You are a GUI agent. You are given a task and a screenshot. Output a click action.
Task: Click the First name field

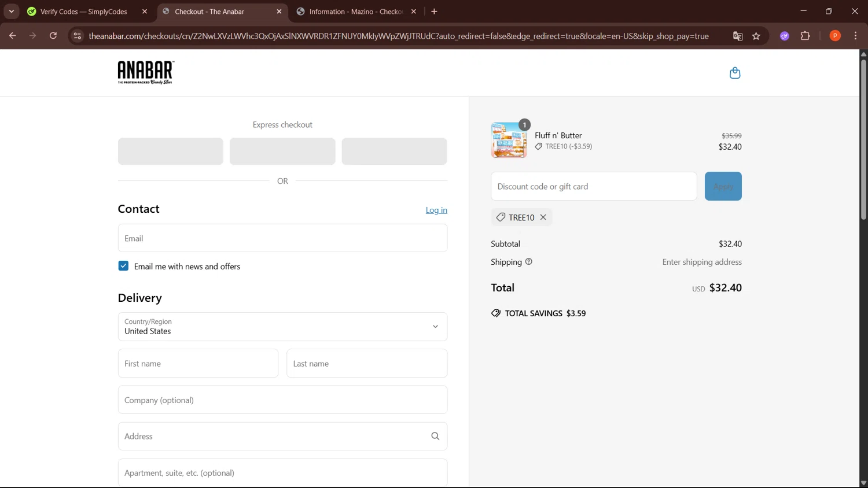pyautogui.click(x=198, y=364)
